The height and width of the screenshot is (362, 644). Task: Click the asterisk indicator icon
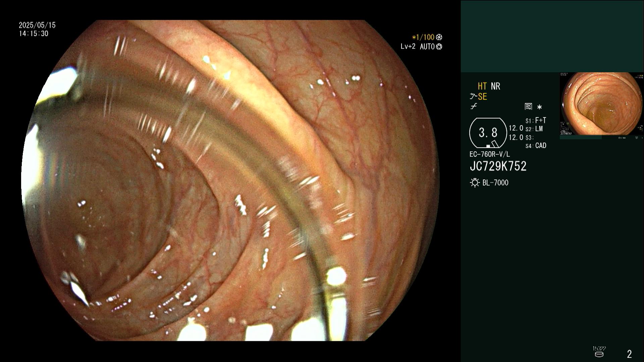click(x=539, y=107)
